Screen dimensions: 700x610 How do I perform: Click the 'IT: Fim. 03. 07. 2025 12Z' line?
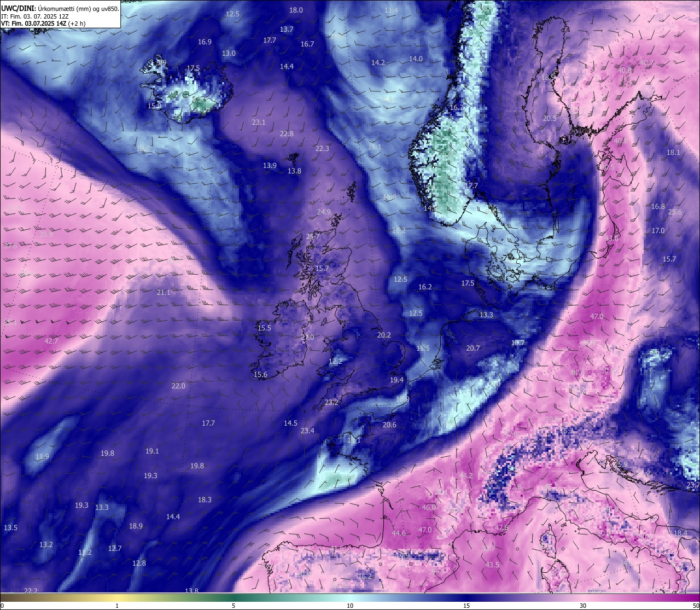click(x=34, y=16)
